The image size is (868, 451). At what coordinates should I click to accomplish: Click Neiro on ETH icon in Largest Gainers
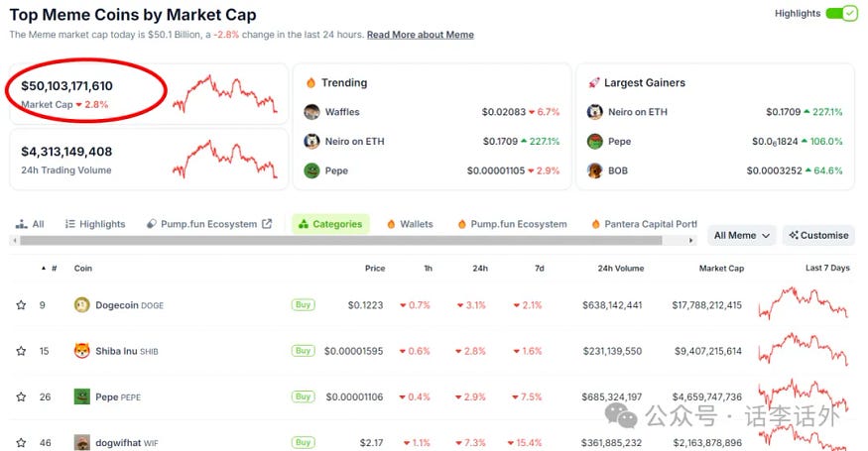click(x=595, y=112)
